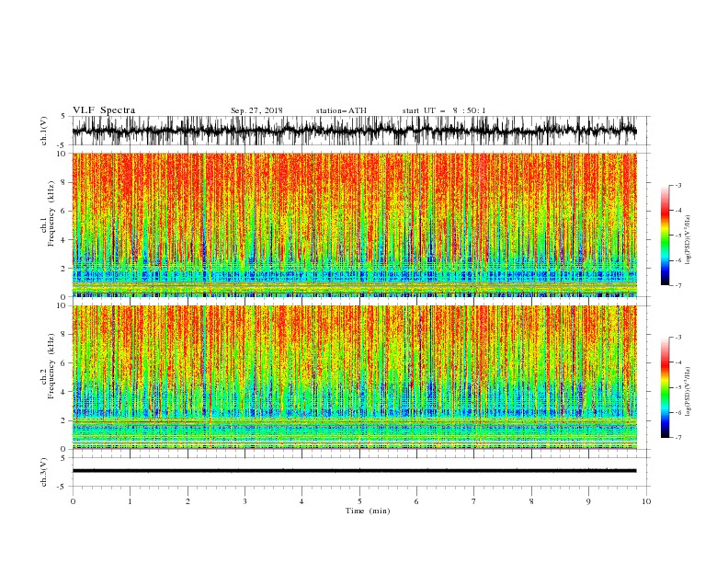Click the "10" kHz tick on ch.1 axis
728x563 pixels.
(x=63, y=154)
